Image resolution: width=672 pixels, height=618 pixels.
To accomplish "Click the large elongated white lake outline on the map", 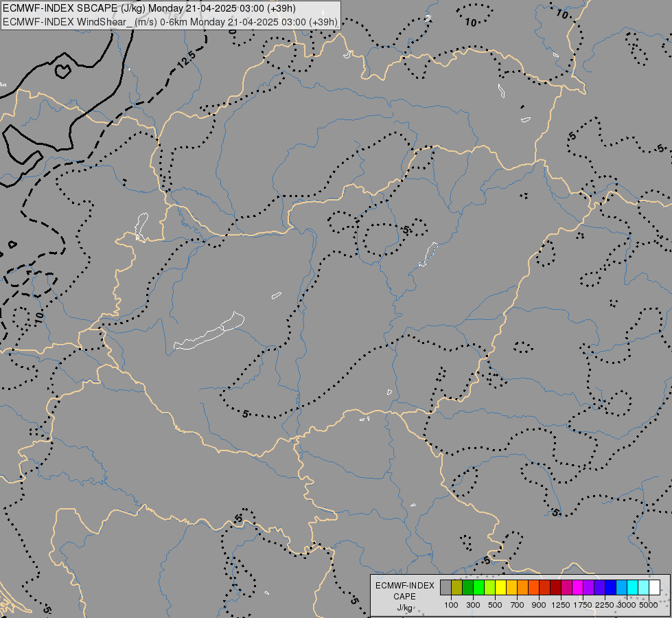I will click(x=209, y=331).
